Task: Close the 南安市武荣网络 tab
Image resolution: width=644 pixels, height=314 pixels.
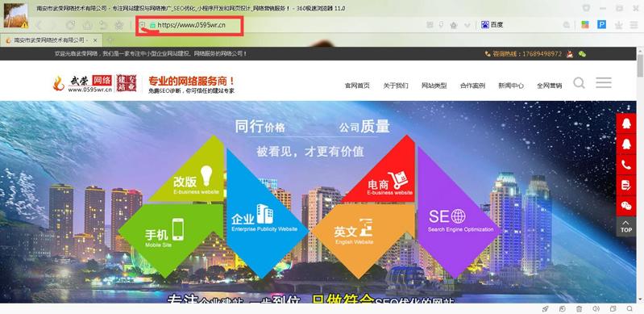Action: pyautogui.click(x=95, y=40)
